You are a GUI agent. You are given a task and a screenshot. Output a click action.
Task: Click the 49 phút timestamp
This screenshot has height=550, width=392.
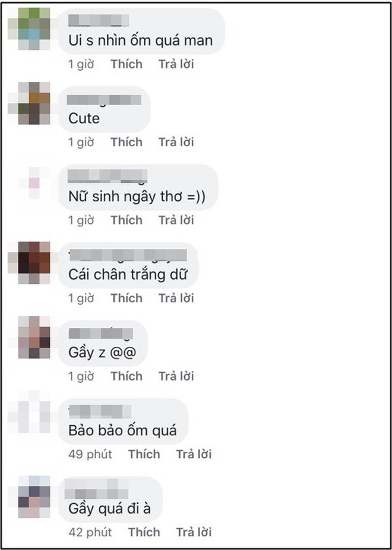click(x=90, y=454)
